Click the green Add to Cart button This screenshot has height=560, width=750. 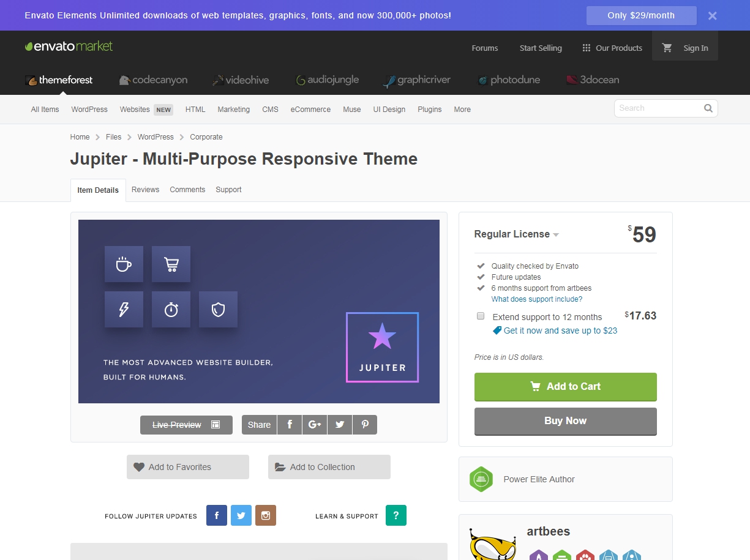pyautogui.click(x=565, y=387)
